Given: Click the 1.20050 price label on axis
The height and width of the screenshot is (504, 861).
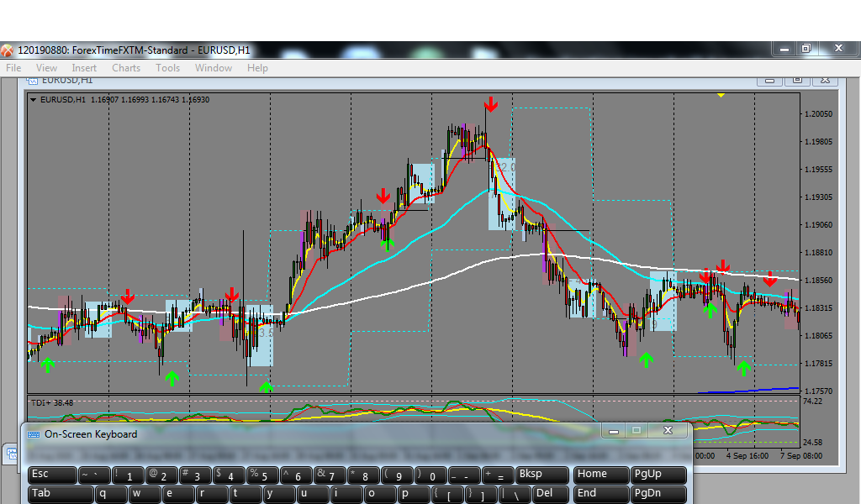Looking at the screenshot, I should 819,114.
